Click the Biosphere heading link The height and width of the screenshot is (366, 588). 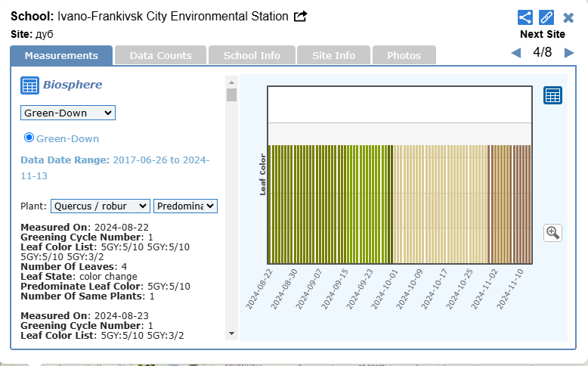tap(73, 85)
